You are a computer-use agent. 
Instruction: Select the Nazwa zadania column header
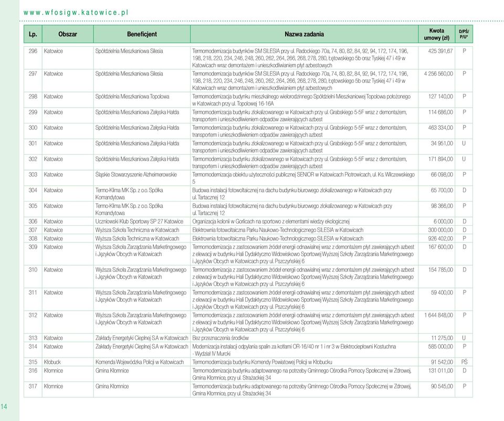[x=304, y=34]
